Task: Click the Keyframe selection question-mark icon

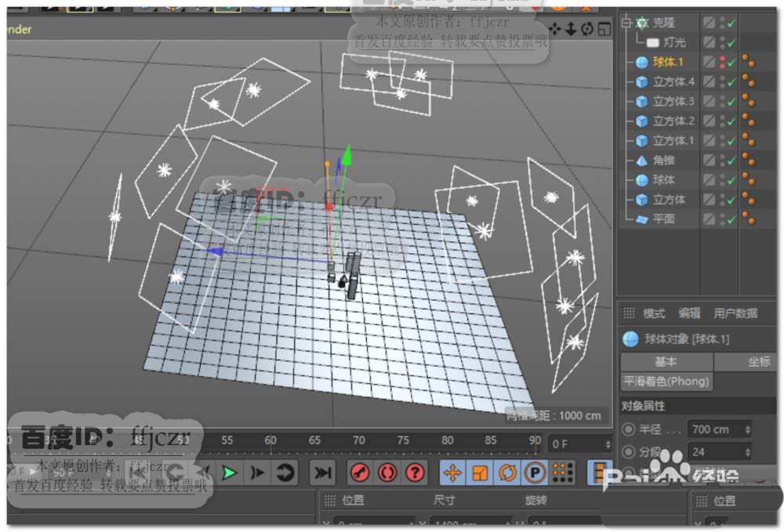Action: [x=415, y=472]
